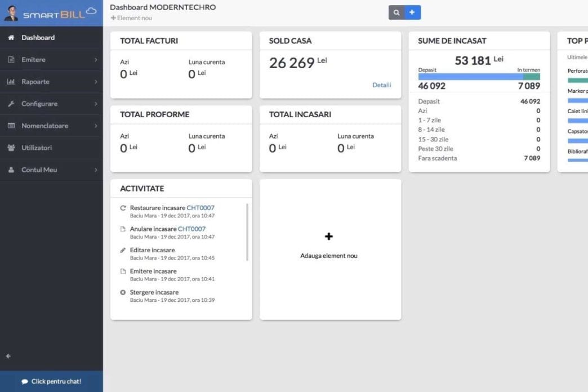Click the pencil icon beside Editare incasare
This screenshot has width=588, height=392.
click(x=123, y=250)
